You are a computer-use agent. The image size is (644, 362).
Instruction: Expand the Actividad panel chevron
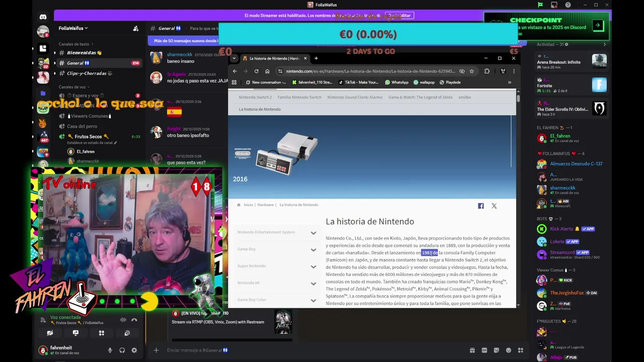click(605, 44)
